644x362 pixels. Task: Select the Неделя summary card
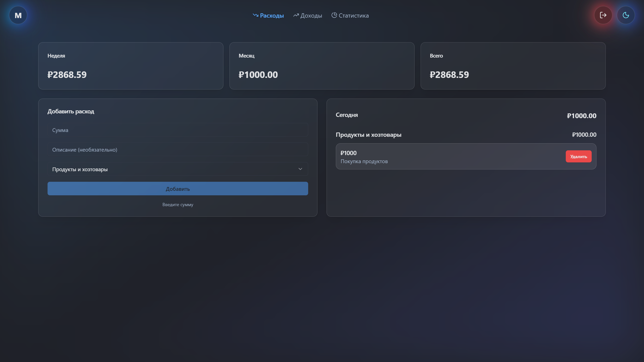tap(131, 66)
